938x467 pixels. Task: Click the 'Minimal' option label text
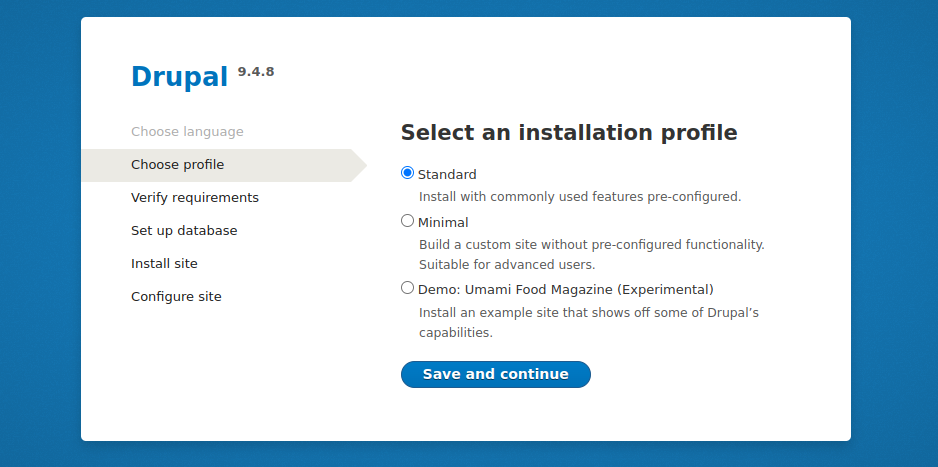[443, 222]
